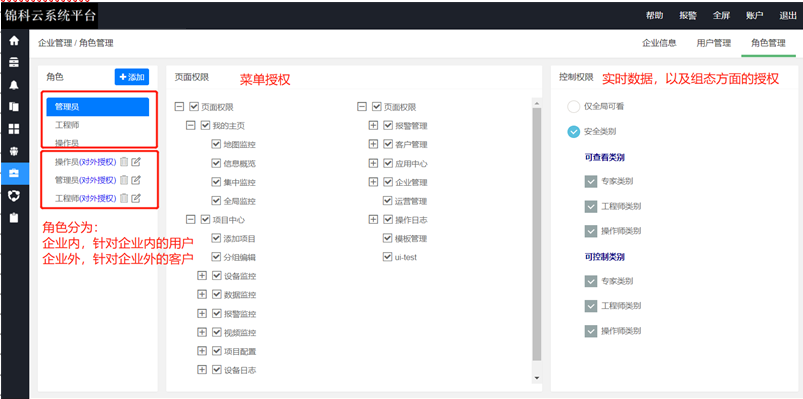Edit the 操作员(对外授权) role via its pencil icon
The height and width of the screenshot is (399, 803).
pyautogui.click(x=136, y=162)
